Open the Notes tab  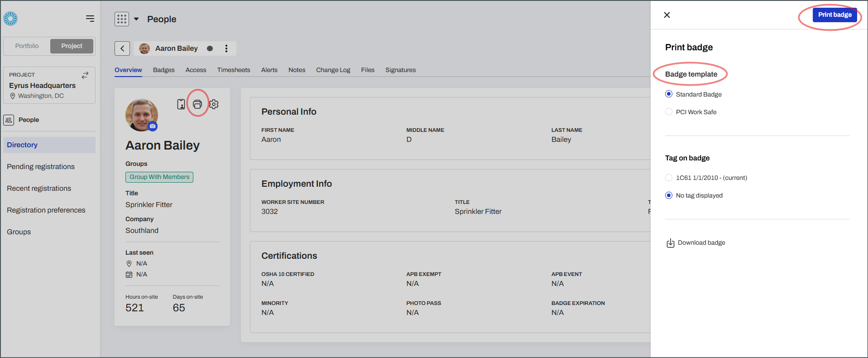297,70
